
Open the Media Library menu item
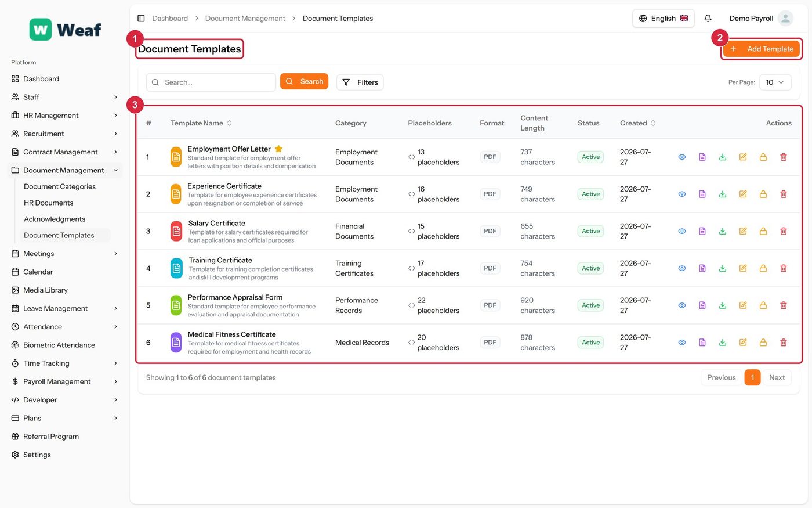64,290
